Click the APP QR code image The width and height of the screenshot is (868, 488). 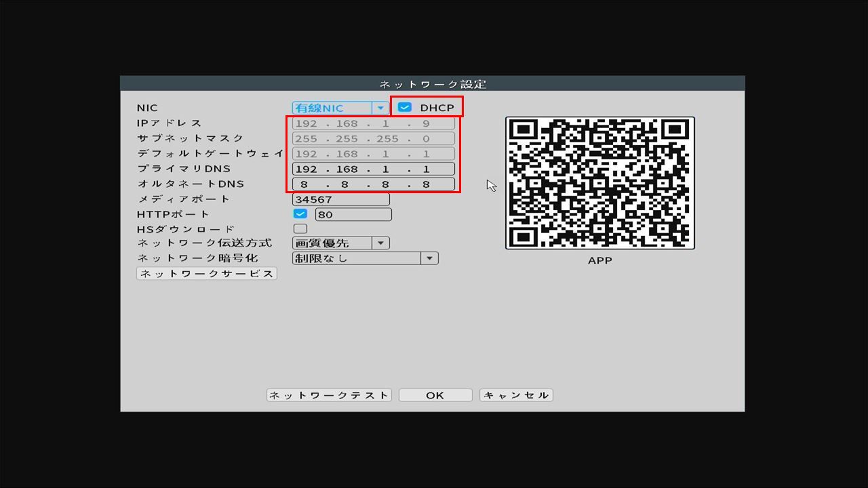(x=599, y=183)
